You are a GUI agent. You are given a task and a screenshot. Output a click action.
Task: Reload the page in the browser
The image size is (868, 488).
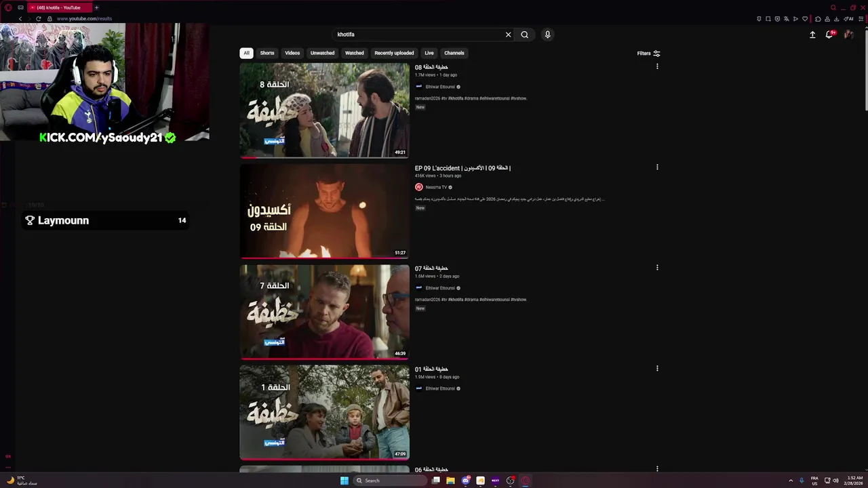coord(39,18)
